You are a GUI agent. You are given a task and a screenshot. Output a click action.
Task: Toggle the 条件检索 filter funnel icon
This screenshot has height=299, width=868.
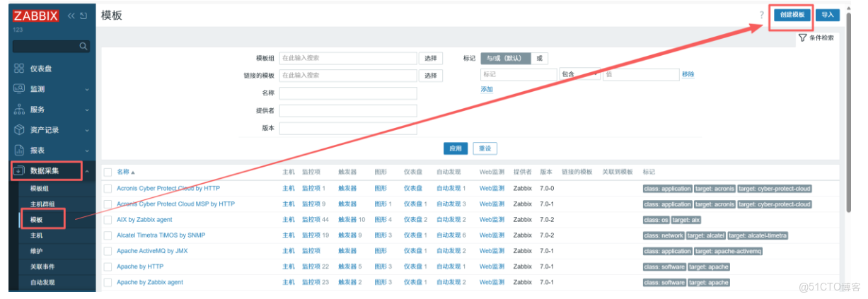(802, 37)
